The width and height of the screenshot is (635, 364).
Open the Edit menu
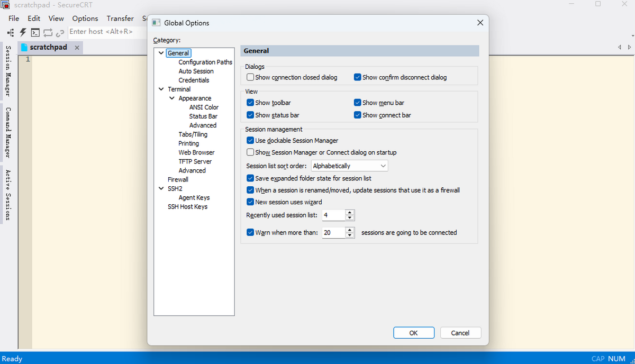(x=34, y=19)
